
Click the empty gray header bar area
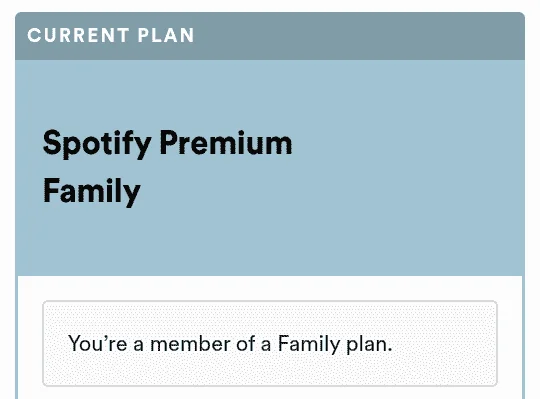tap(358, 36)
